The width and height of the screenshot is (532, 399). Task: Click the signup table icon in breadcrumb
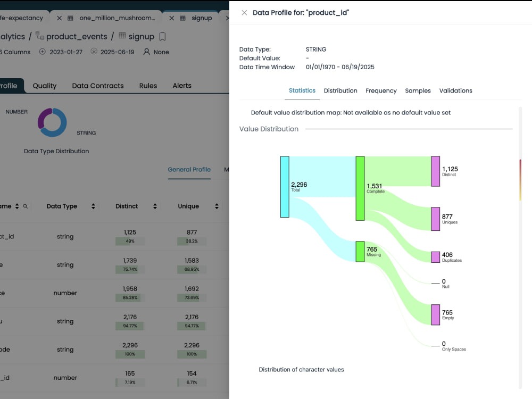coord(122,36)
